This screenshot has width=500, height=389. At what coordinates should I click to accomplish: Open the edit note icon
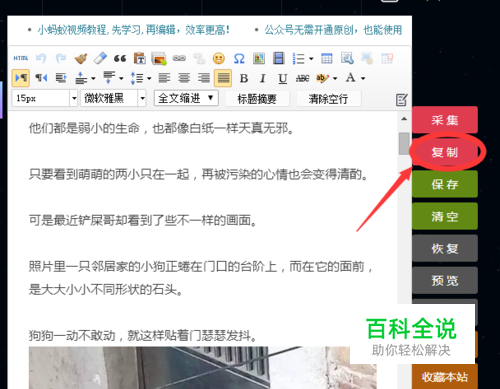[x=402, y=100]
